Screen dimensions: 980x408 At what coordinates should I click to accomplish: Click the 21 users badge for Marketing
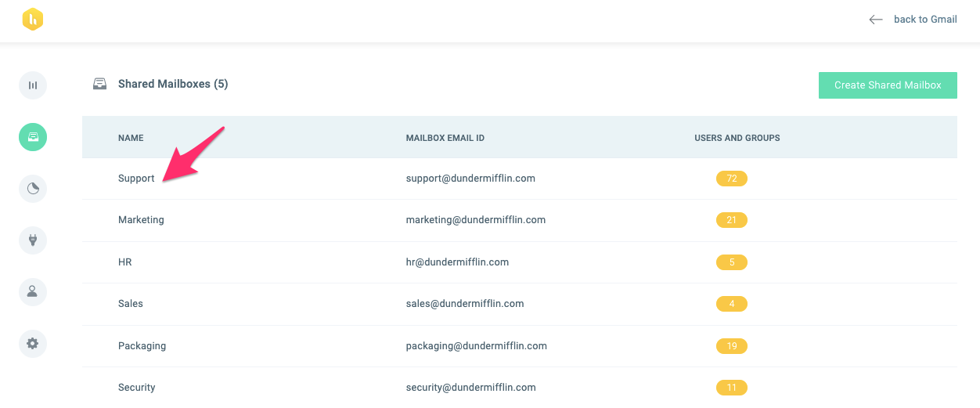tap(732, 220)
